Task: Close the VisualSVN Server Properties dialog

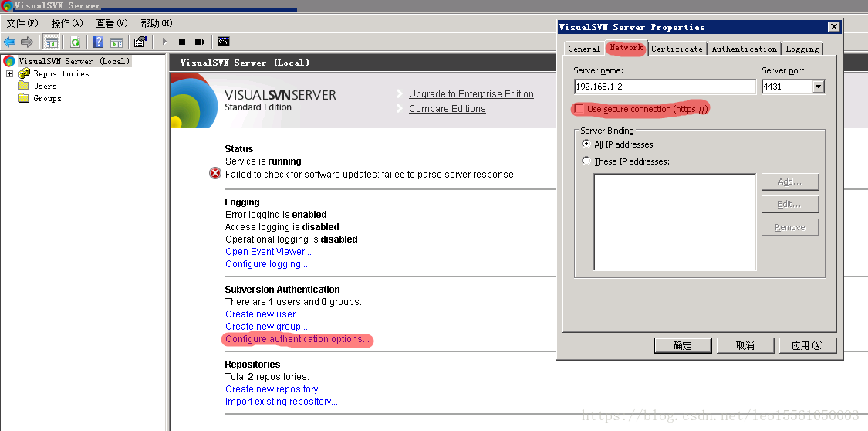Action: pos(833,27)
